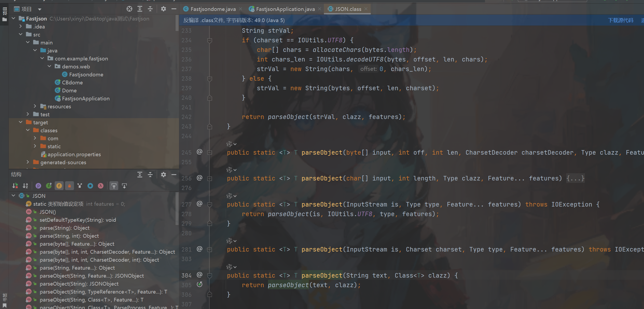Collapse the JSON class node in Structure

(14, 196)
